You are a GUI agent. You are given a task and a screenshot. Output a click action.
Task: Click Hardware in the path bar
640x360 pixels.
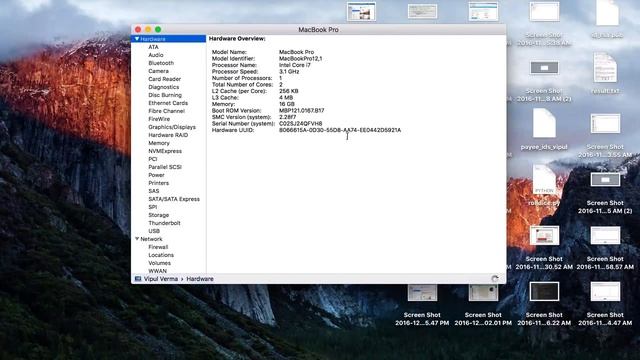click(200, 279)
